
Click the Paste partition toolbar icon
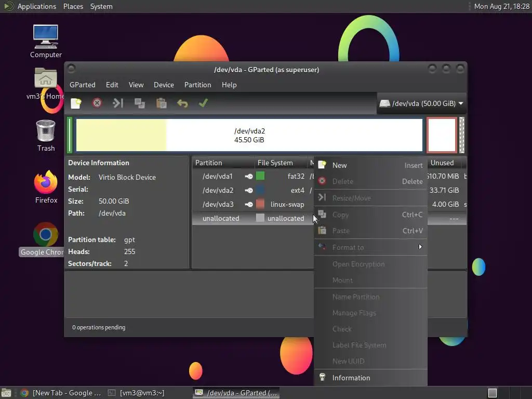(161, 103)
